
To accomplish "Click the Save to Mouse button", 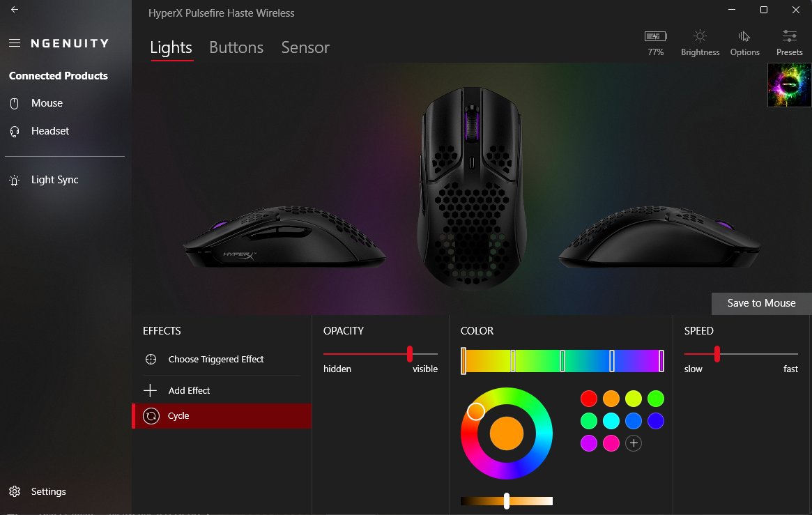I will tap(761, 303).
